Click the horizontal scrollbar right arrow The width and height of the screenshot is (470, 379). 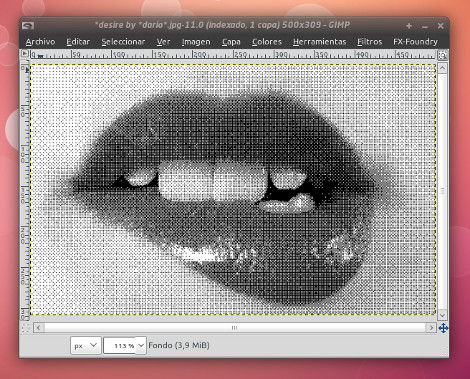tap(431, 328)
